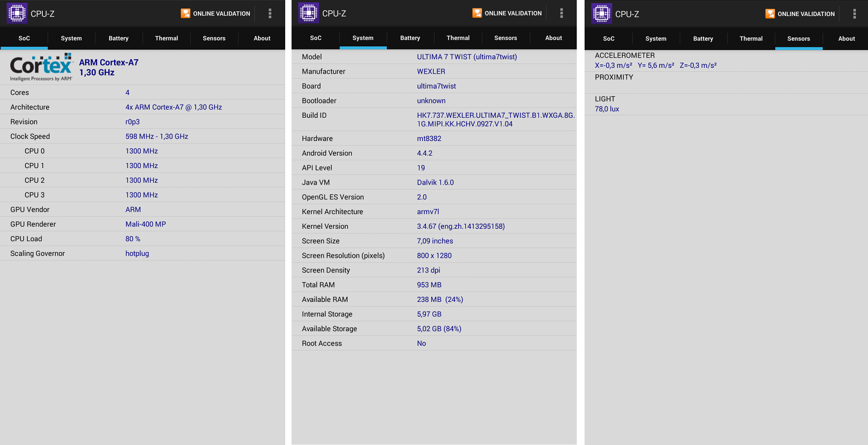Click the Build ID value text
Image resolution: width=868 pixels, height=445 pixels.
495,119
